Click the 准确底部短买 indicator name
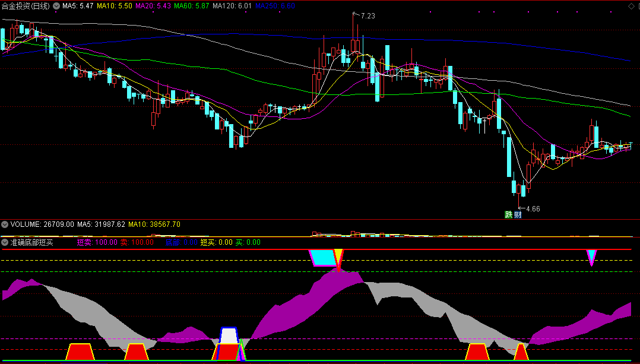This screenshot has width=640, height=364. pyautogui.click(x=32, y=242)
